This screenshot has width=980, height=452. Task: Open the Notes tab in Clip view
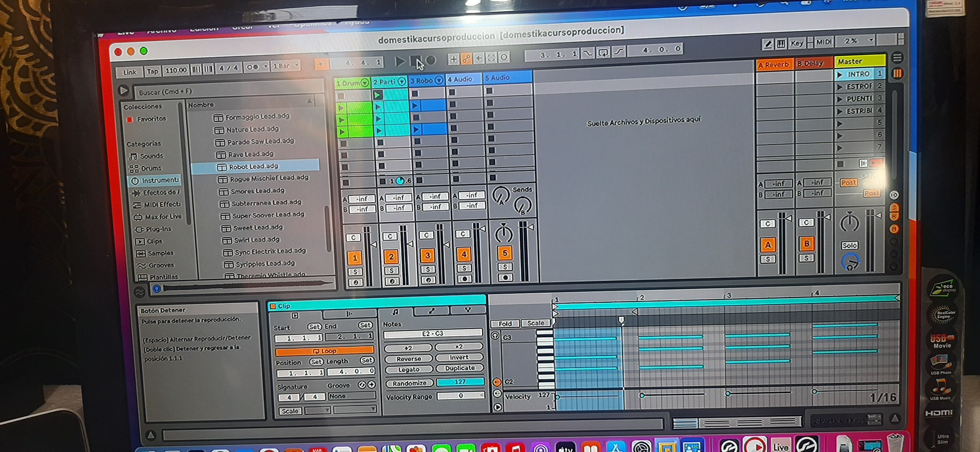(395, 312)
